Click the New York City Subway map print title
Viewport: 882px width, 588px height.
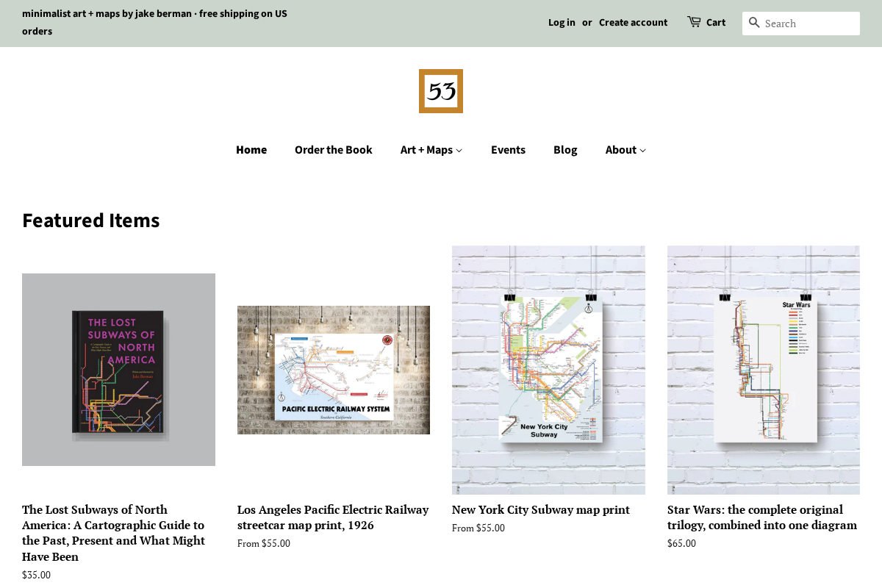click(x=540, y=509)
